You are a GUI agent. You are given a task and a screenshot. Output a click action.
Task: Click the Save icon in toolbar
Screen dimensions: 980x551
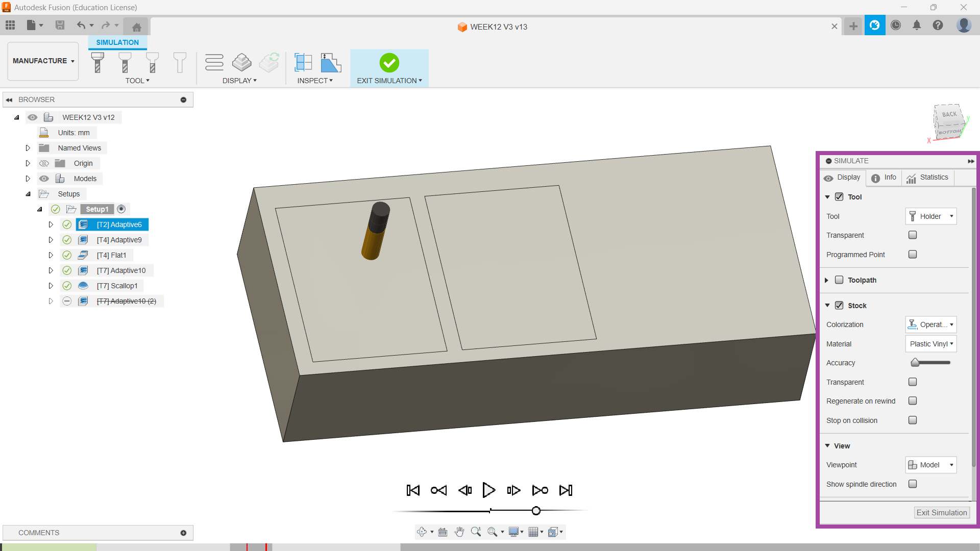(x=60, y=25)
